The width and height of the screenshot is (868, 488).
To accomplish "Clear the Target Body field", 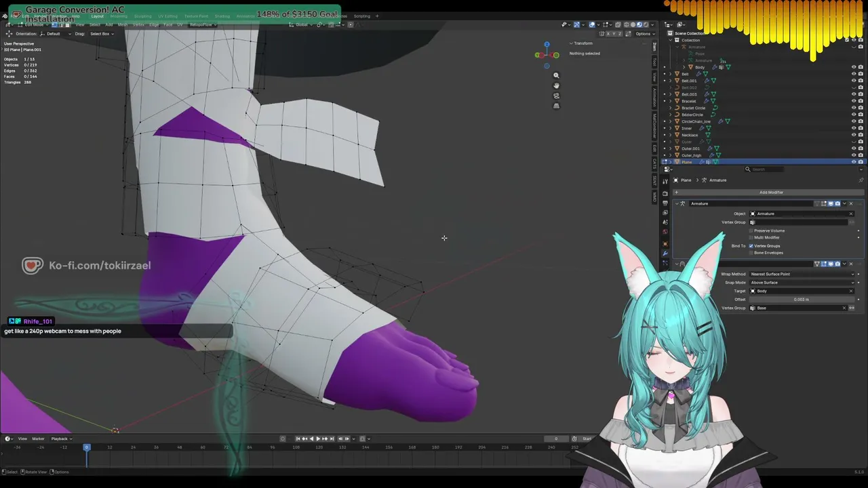I will point(851,291).
